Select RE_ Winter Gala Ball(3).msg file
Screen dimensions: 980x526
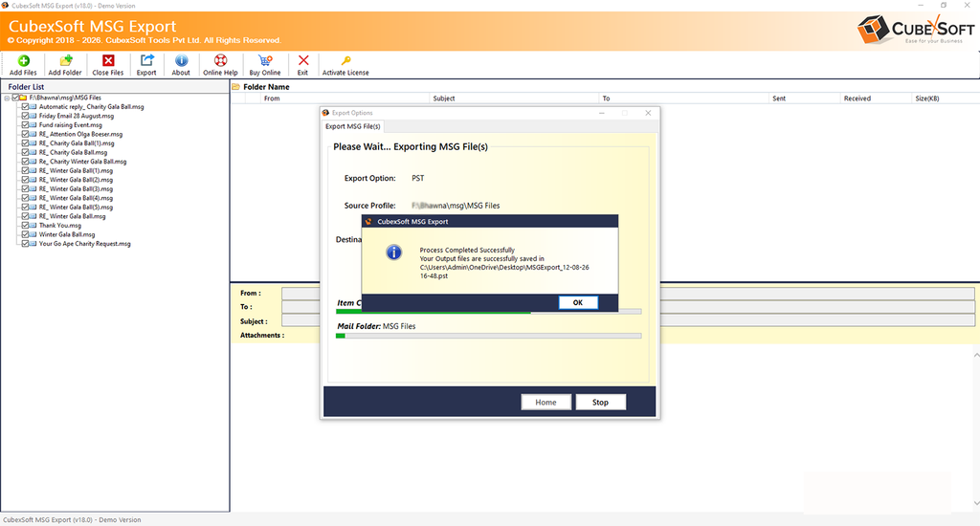[x=76, y=188]
